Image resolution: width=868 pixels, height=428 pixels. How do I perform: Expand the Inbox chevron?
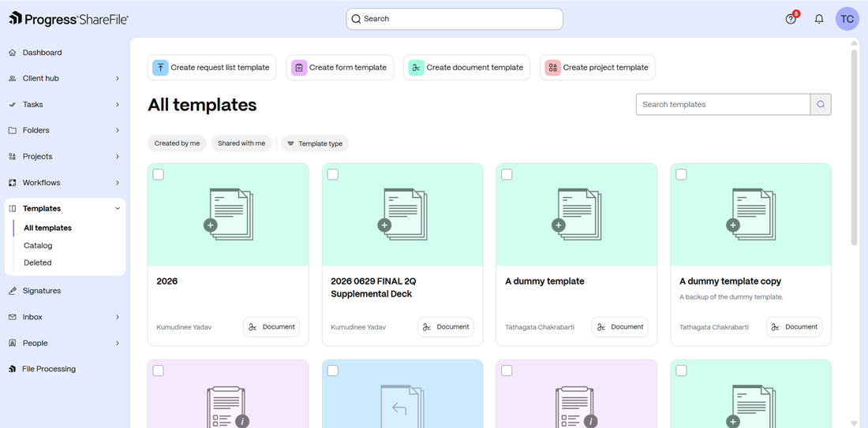[118, 317]
